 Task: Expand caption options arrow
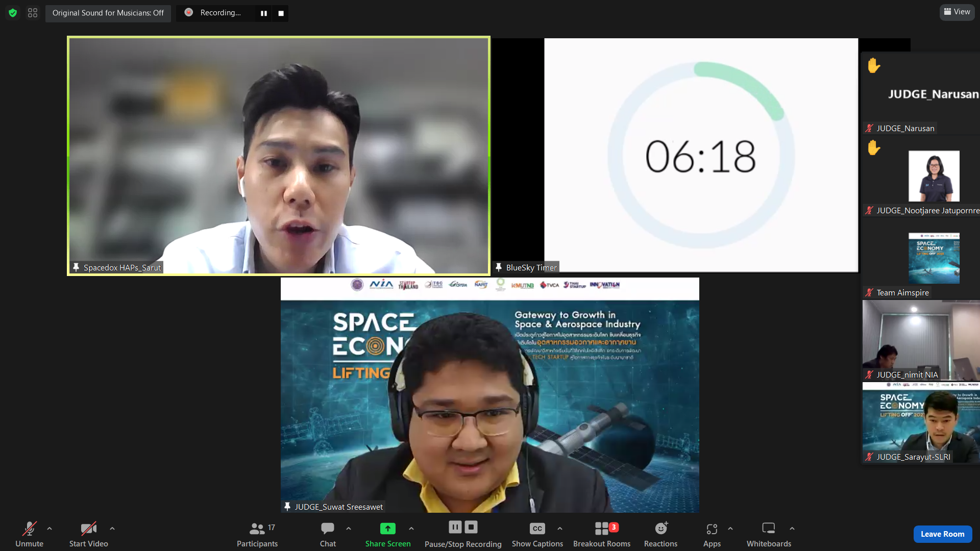point(560,529)
